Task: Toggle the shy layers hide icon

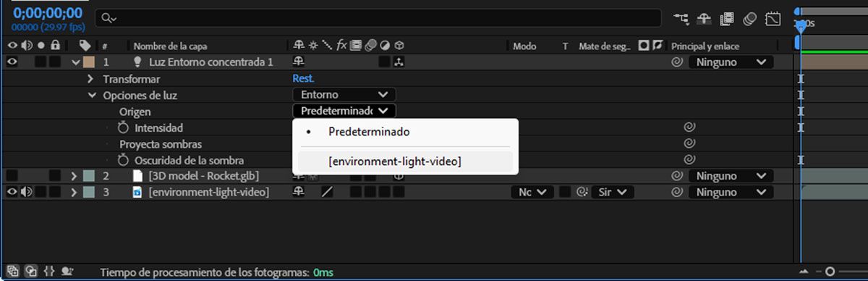Action: (705, 19)
